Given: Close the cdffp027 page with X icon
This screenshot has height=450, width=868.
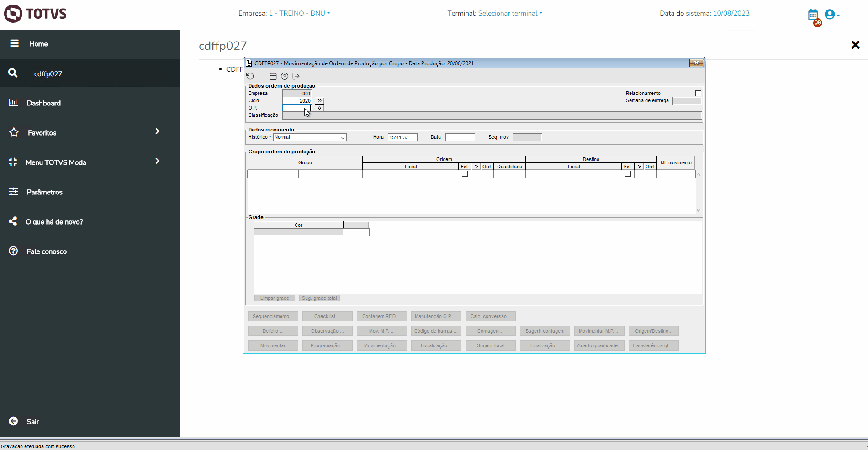Looking at the screenshot, I should 855,45.
